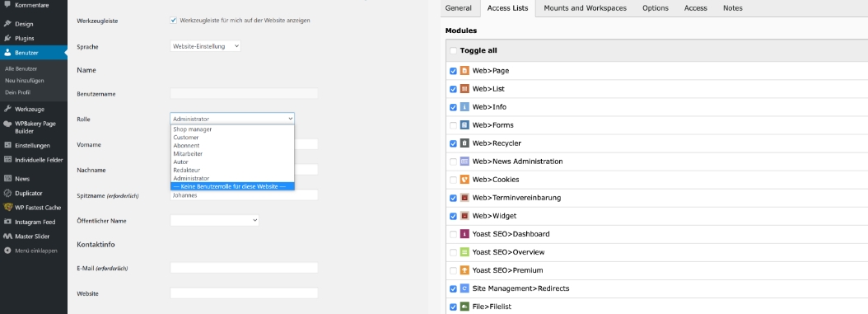Click the Einstellungen sidebar icon

(x=7, y=146)
